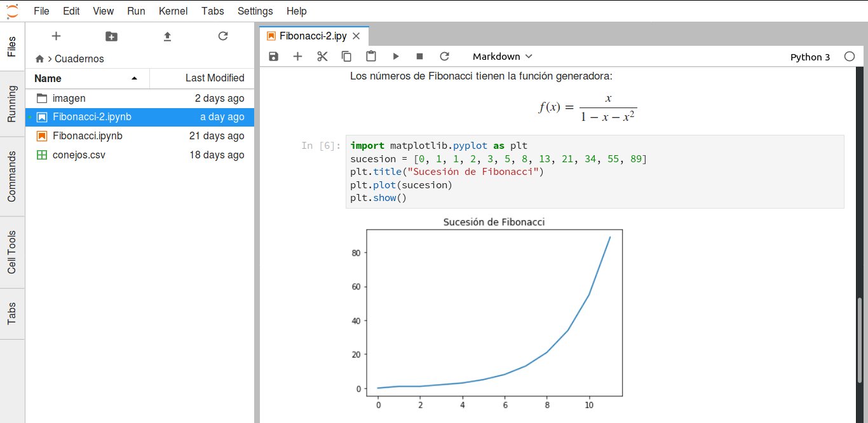Cut the selected cells

tap(322, 56)
